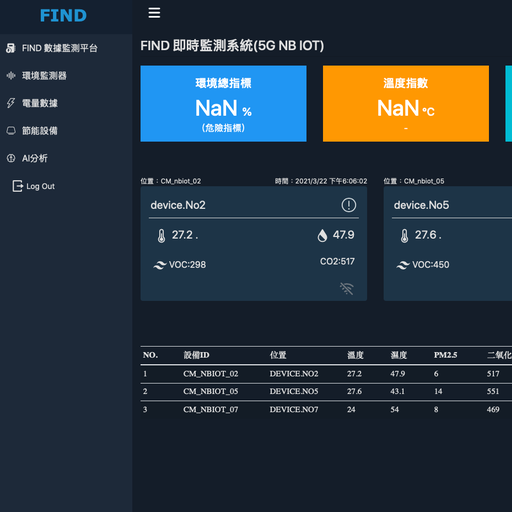512x512 pixels.
Task: Click the AI分析 sidebar icon
Action: (11, 158)
